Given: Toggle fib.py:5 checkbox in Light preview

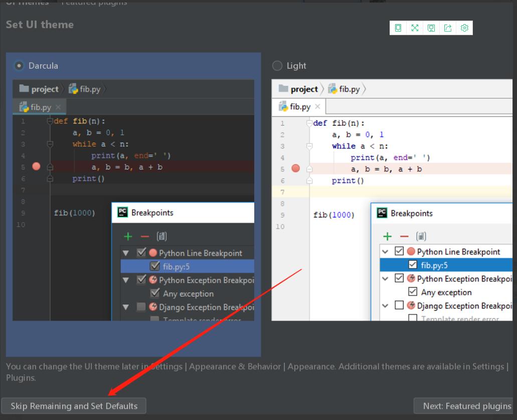Looking at the screenshot, I should (413, 265).
